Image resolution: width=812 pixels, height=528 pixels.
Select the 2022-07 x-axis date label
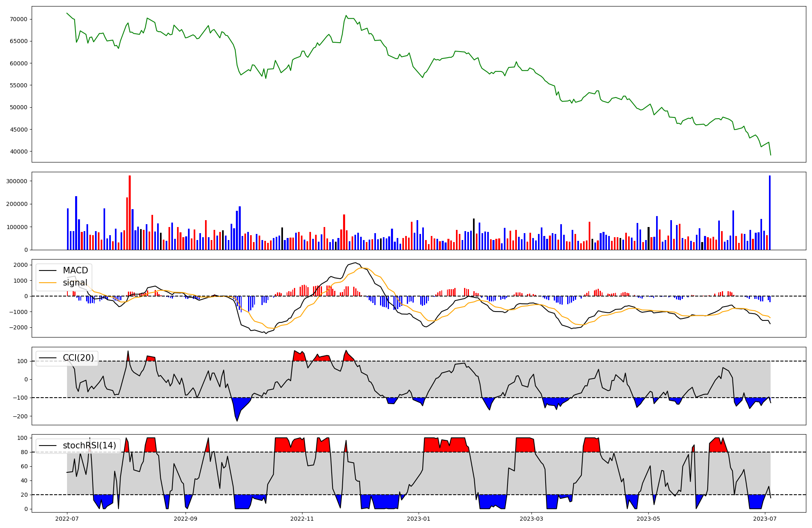(67, 519)
